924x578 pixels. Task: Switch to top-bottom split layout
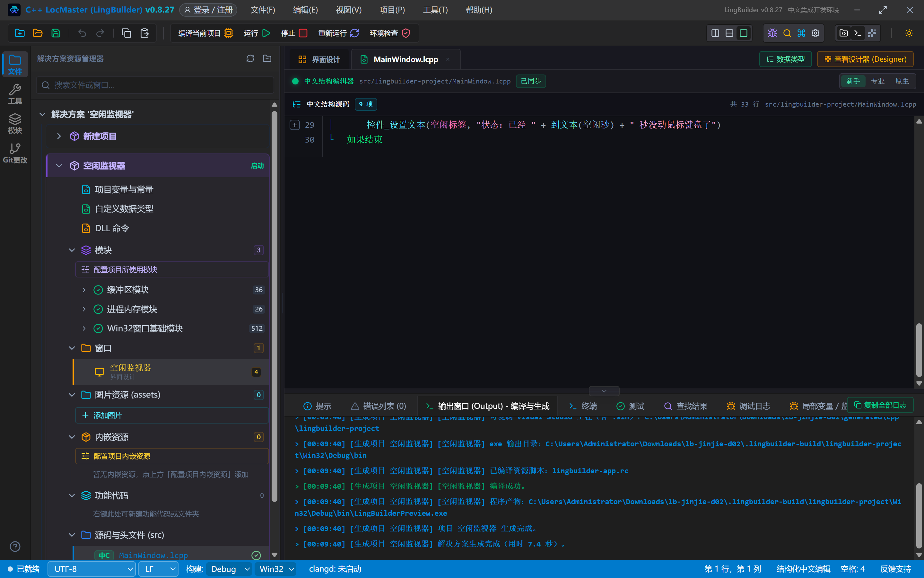point(729,33)
